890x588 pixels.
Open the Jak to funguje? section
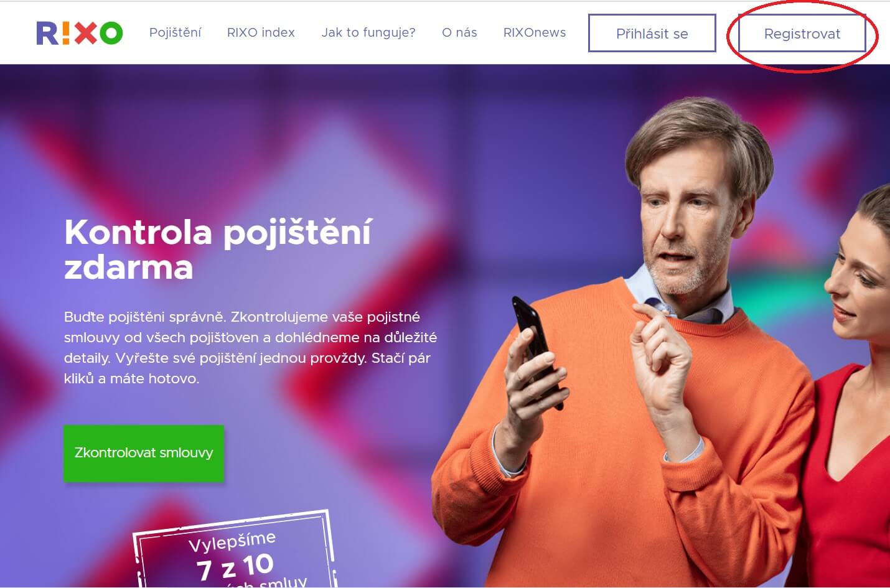pos(368,32)
